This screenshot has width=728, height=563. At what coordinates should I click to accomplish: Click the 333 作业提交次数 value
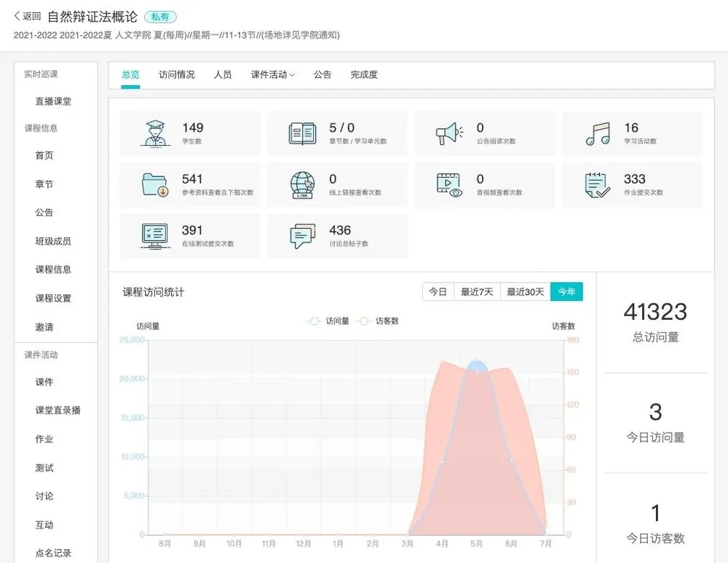[x=635, y=179]
